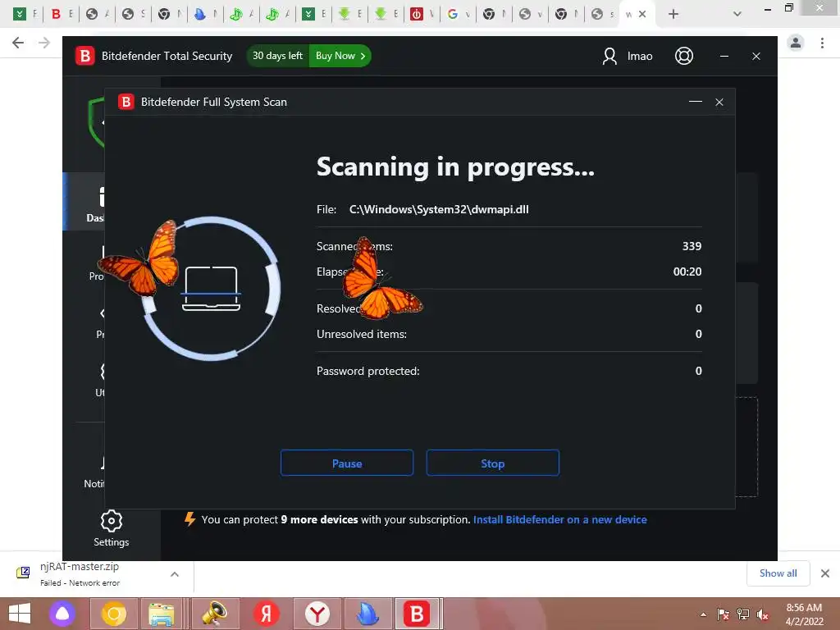The image size is (840, 630).
Task: Close the Full System Scan dialog
Action: click(x=719, y=102)
